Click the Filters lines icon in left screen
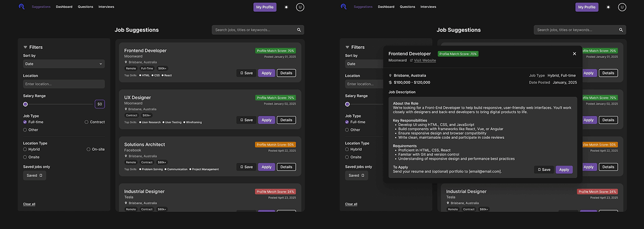 (25, 47)
